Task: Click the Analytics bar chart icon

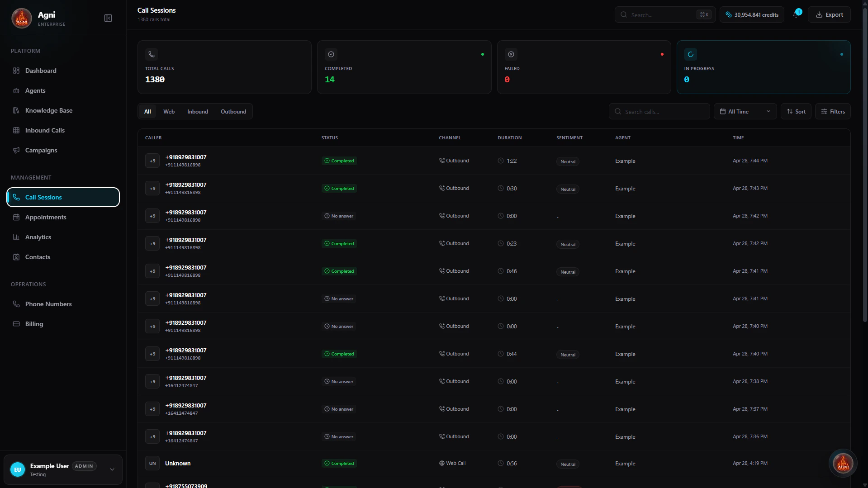Action: tap(16, 237)
